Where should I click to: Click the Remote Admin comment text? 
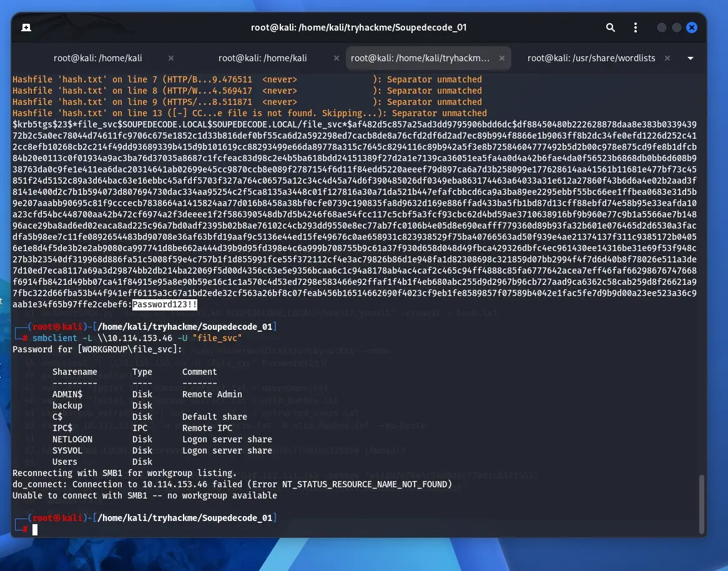pyautogui.click(x=212, y=394)
